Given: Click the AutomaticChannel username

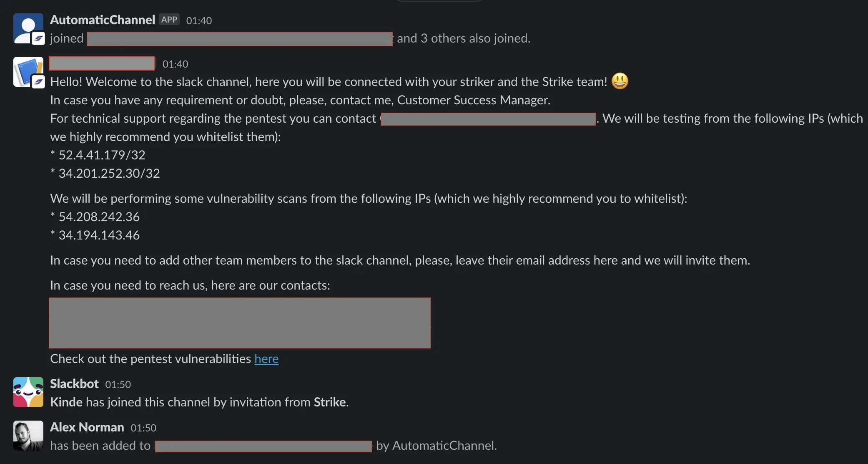Looking at the screenshot, I should pos(102,20).
